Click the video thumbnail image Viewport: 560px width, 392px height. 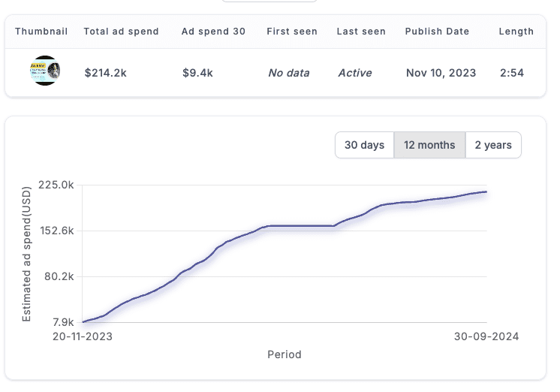point(46,72)
